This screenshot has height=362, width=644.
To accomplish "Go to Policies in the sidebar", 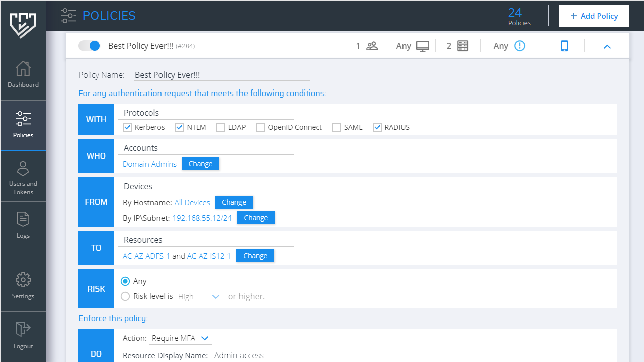I will (23, 125).
